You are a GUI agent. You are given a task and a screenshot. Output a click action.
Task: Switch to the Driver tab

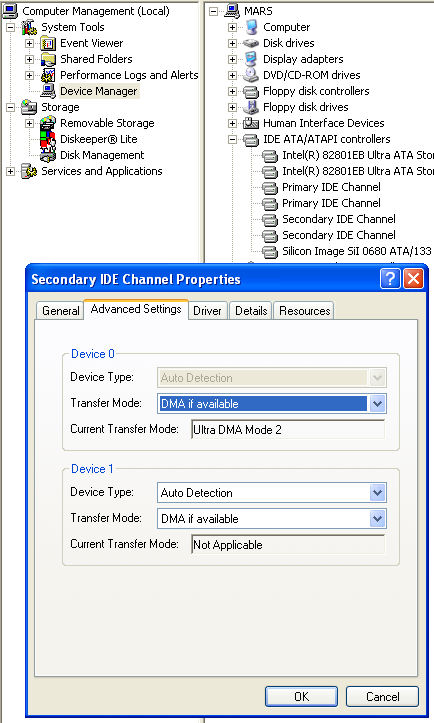(x=207, y=311)
